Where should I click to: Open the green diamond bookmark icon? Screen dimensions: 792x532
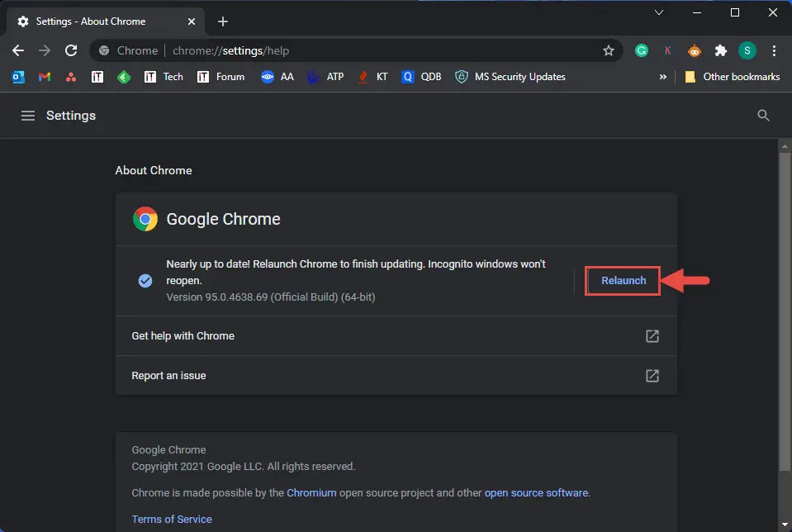point(124,77)
